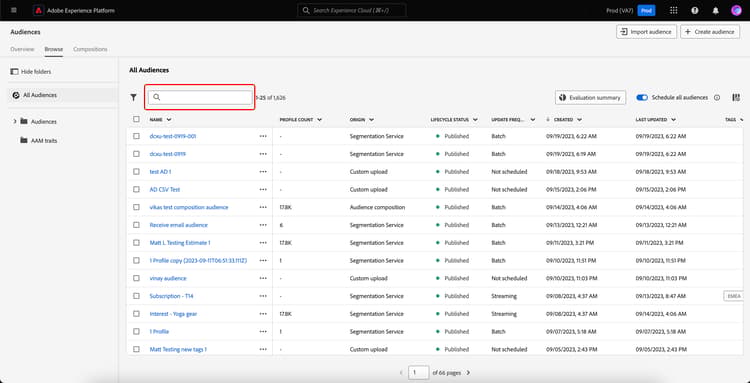Viewport: 750px width, 383px height.
Task: Open the Evaluation summary button
Action: [x=590, y=98]
